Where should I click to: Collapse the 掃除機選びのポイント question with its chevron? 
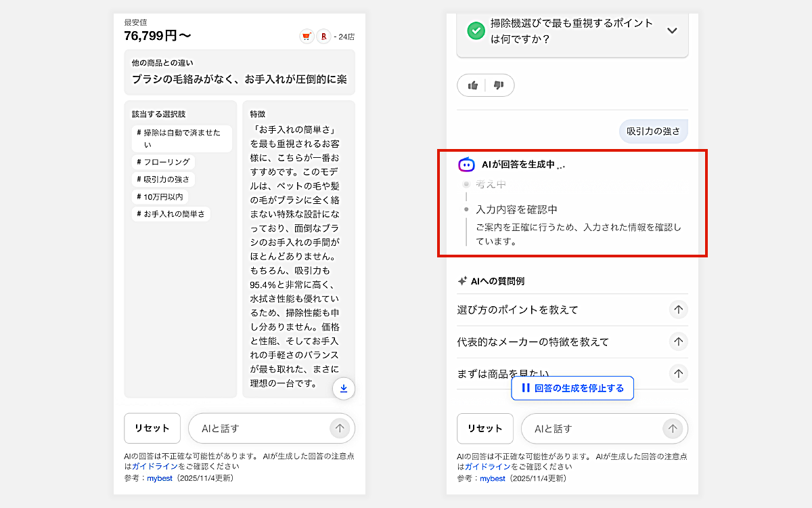coord(672,30)
